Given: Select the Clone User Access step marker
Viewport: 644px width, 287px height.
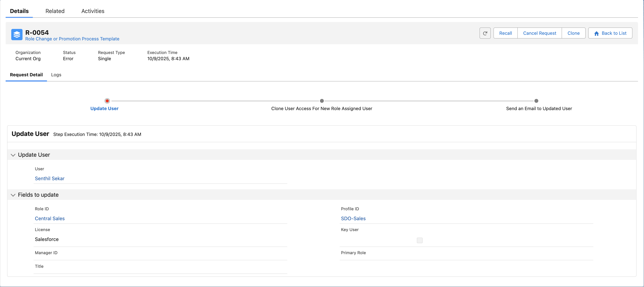Looking at the screenshot, I should pyautogui.click(x=322, y=101).
